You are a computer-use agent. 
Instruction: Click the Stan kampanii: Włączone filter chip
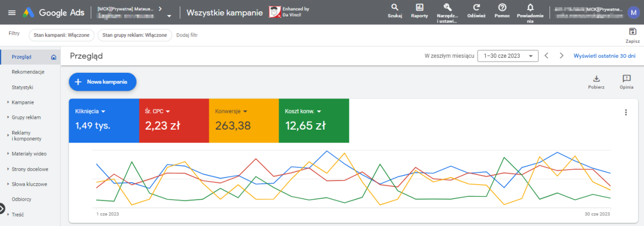[61, 35]
